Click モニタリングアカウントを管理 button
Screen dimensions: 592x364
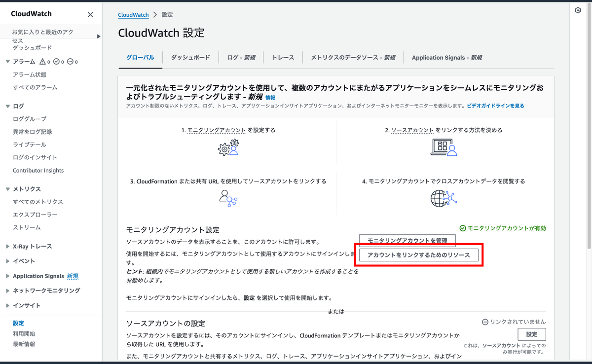(407, 240)
